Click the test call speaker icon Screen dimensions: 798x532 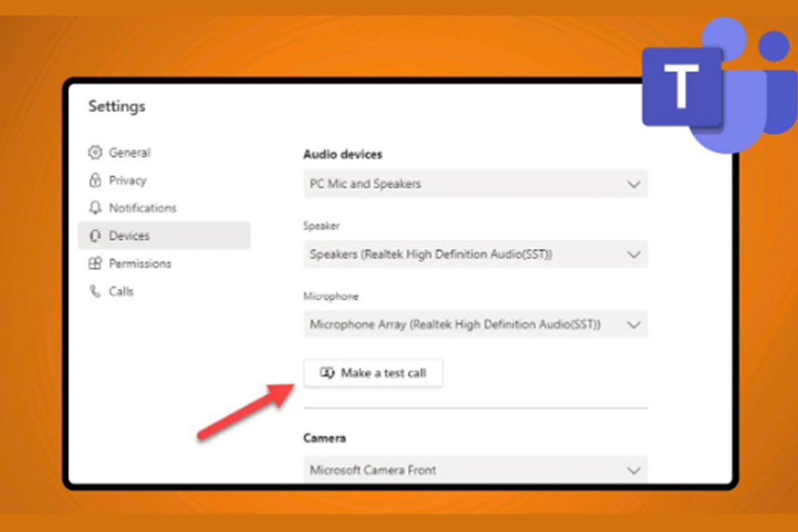pos(326,372)
